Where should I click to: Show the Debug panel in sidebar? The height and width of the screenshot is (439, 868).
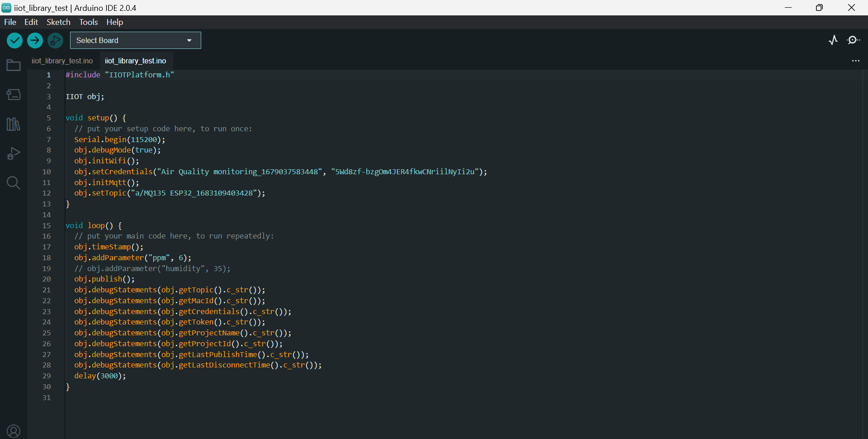pyautogui.click(x=14, y=153)
